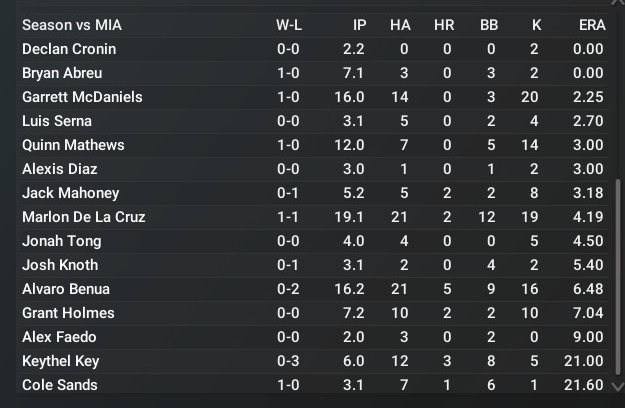Click the BB column header

pos(488,25)
